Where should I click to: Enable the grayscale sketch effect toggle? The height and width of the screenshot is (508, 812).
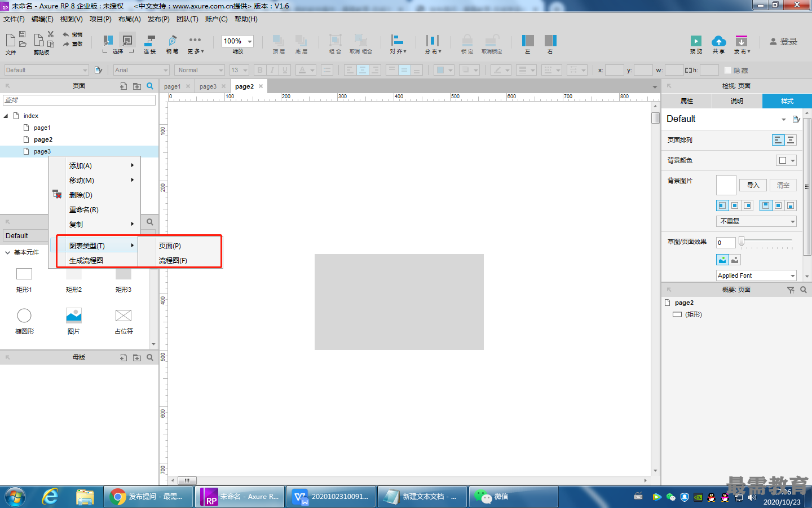pyautogui.click(x=735, y=260)
